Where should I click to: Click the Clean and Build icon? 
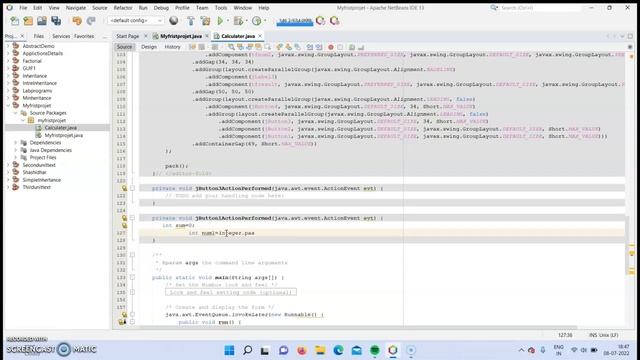pyautogui.click(x=205, y=20)
